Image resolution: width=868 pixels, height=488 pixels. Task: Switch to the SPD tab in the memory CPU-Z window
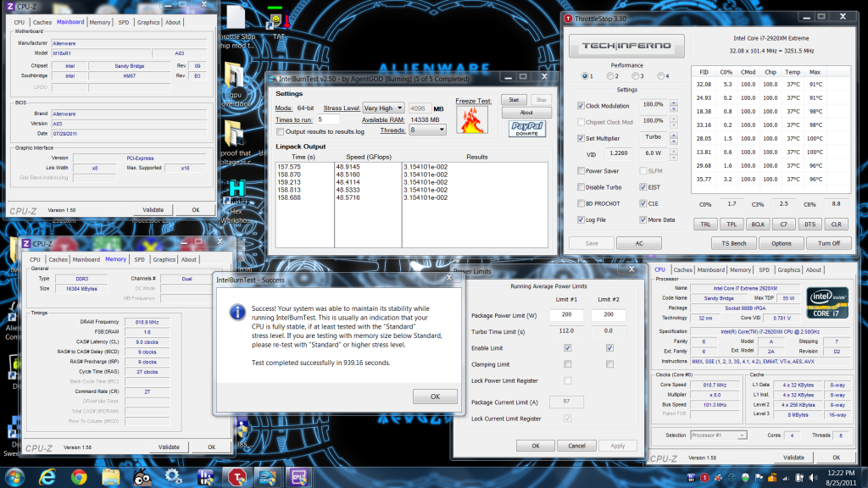coord(140,259)
